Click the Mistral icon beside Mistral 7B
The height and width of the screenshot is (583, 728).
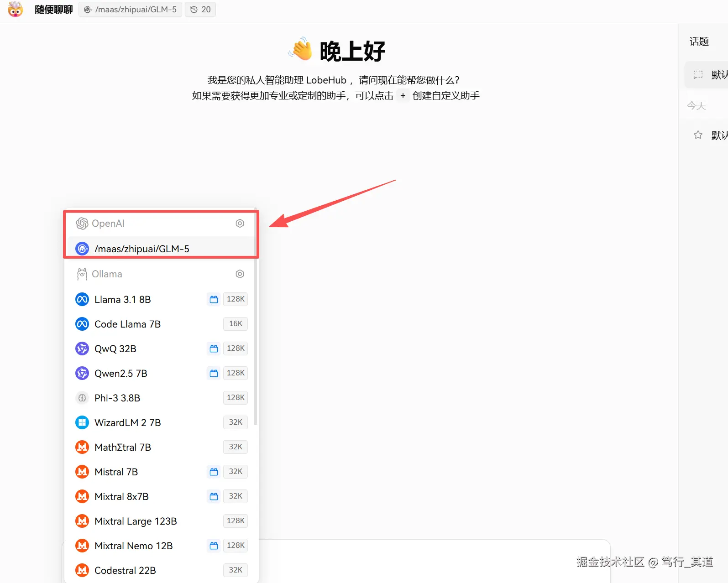click(x=82, y=472)
